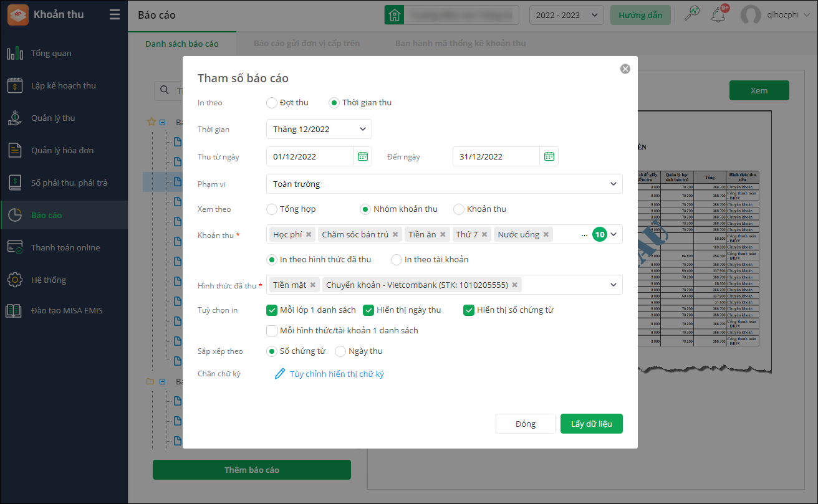Remove the Chăm sóc bán trú tag
The width and height of the screenshot is (818, 504).
pos(395,235)
